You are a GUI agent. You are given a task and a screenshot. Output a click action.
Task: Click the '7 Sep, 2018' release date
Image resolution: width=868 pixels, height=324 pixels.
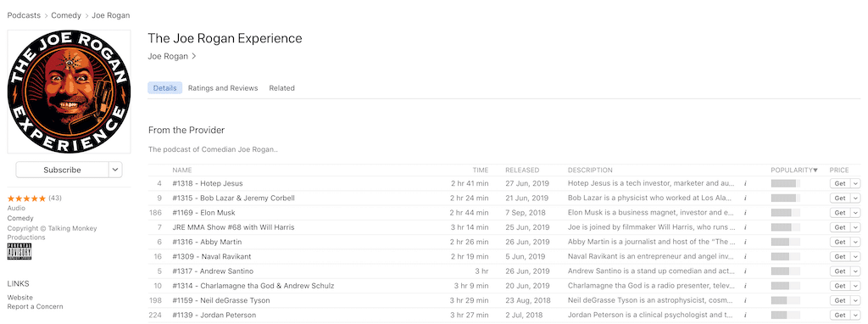[526, 213]
